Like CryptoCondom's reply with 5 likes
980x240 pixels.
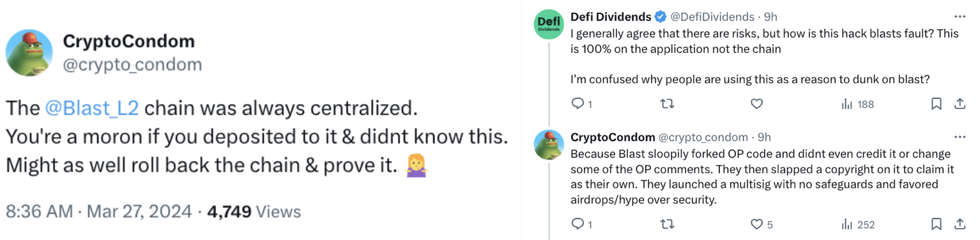click(x=762, y=224)
